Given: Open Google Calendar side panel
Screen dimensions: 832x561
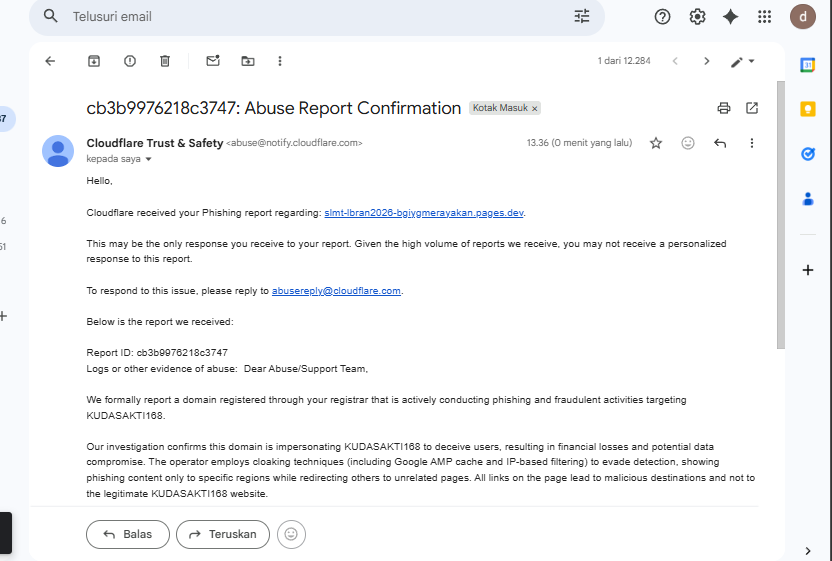Looking at the screenshot, I should 808,65.
